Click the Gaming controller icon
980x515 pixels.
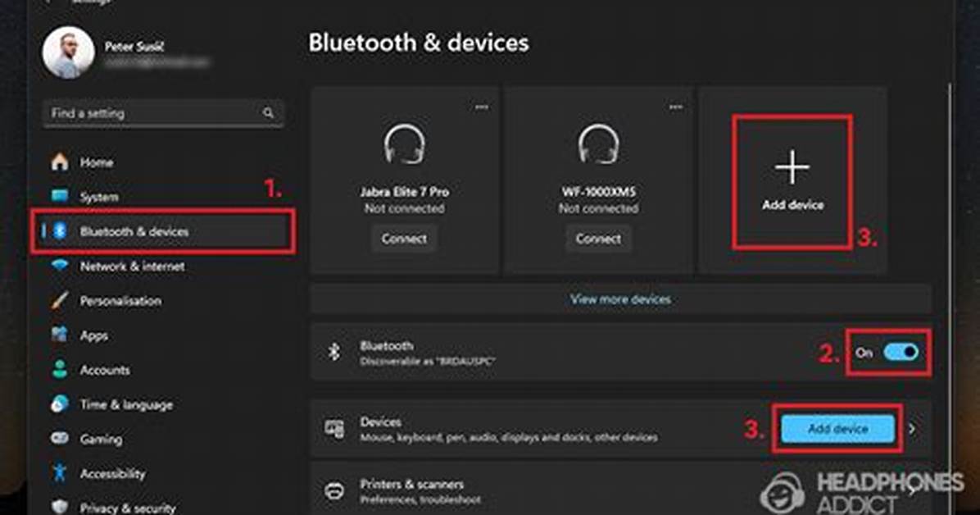(60, 438)
